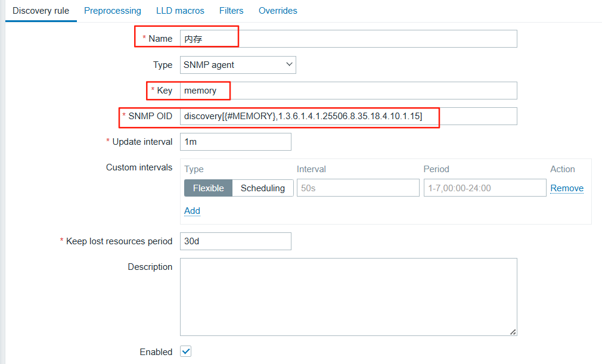Open the Overrides tab

(x=278, y=11)
